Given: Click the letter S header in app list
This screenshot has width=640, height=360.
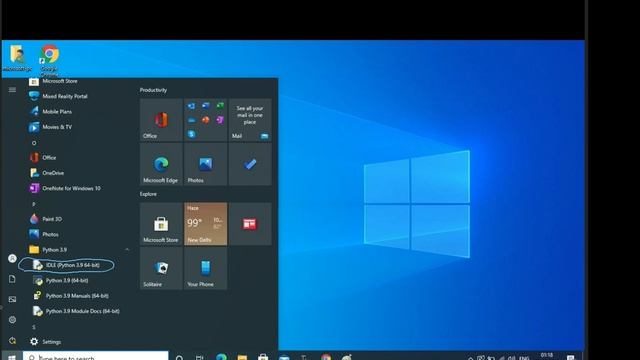Looking at the screenshot, I should tap(34, 327).
